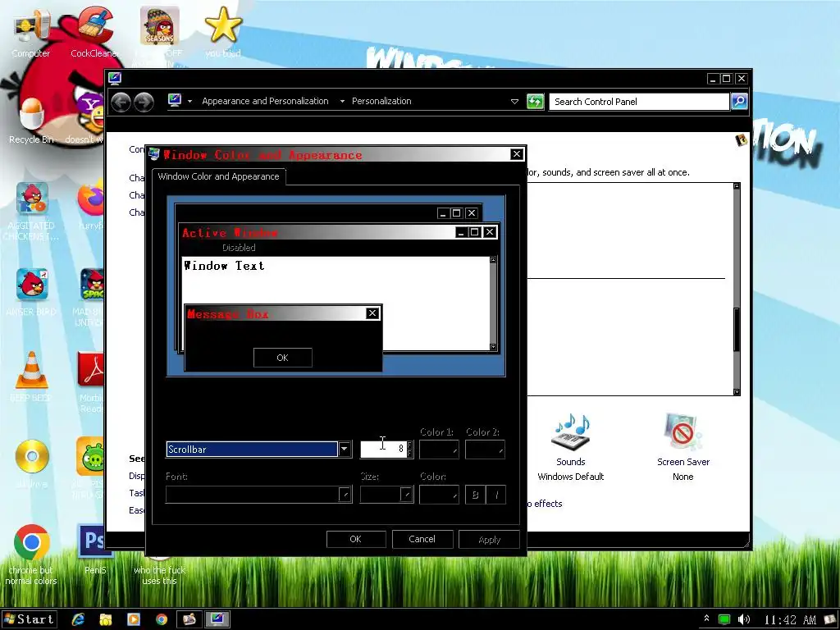The height and width of the screenshot is (630, 840).
Task: Click the Start button on the taskbar
Action: (x=29, y=619)
